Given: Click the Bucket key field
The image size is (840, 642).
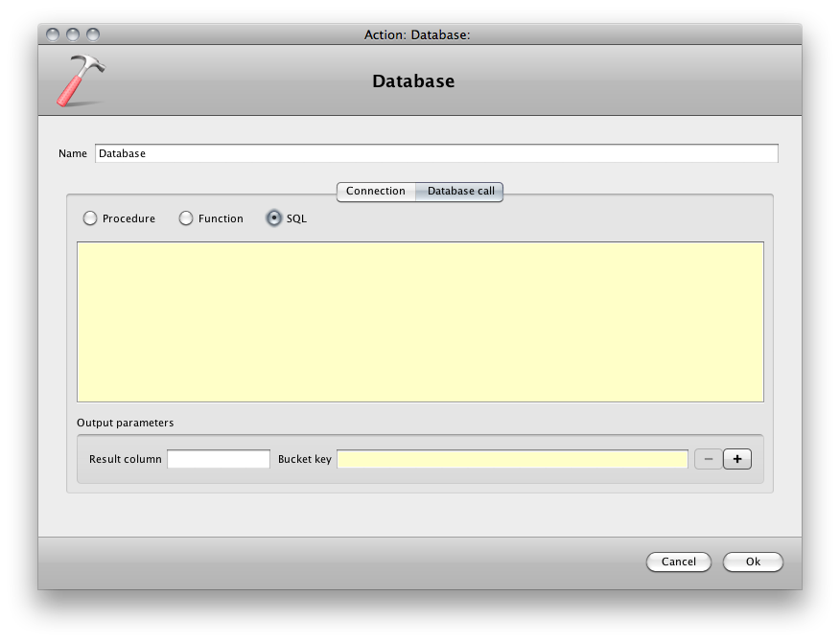Looking at the screenshot, I should point(512,459).
